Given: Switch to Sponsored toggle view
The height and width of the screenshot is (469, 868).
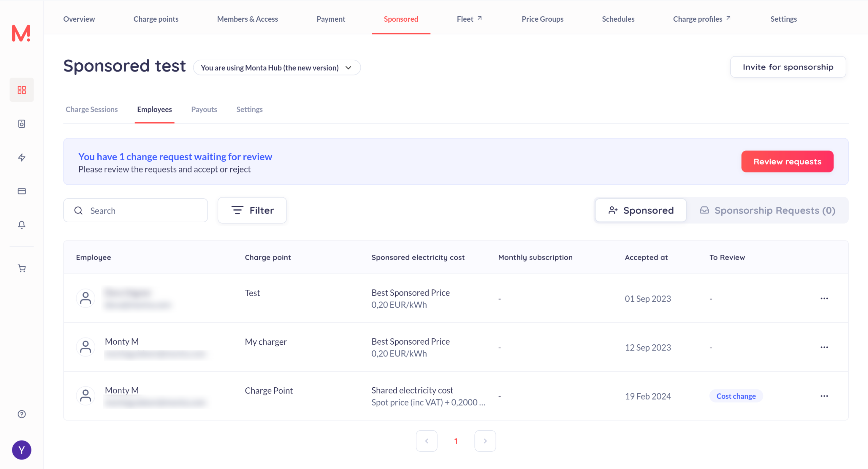Looking at the screenshot, I should [641, 210].
